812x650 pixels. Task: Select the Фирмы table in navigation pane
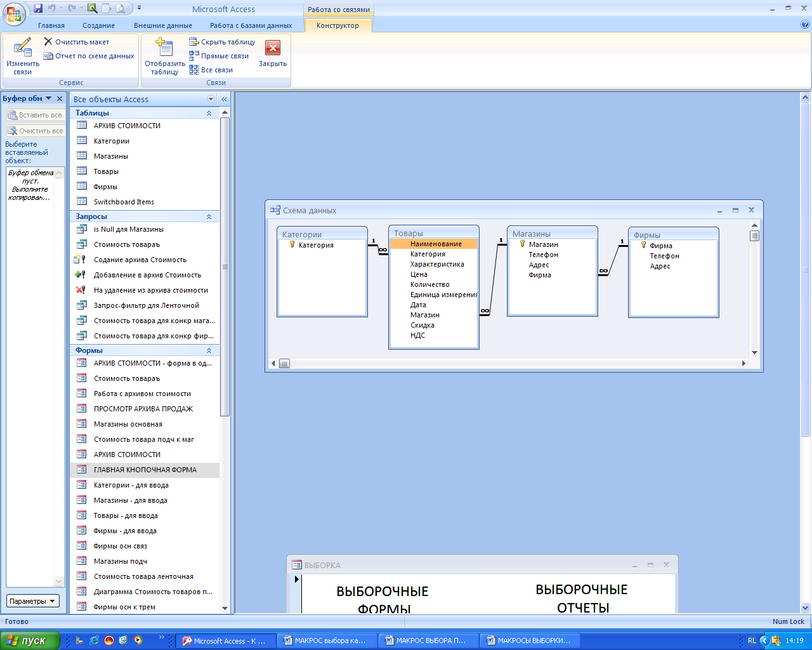[145, 187]
